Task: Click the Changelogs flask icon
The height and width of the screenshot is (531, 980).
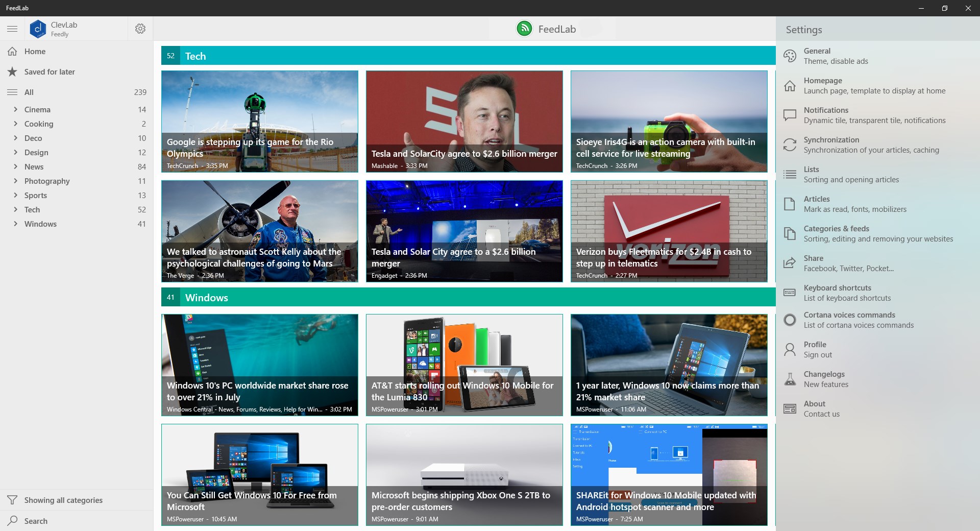Action: (x=789, y=379)
